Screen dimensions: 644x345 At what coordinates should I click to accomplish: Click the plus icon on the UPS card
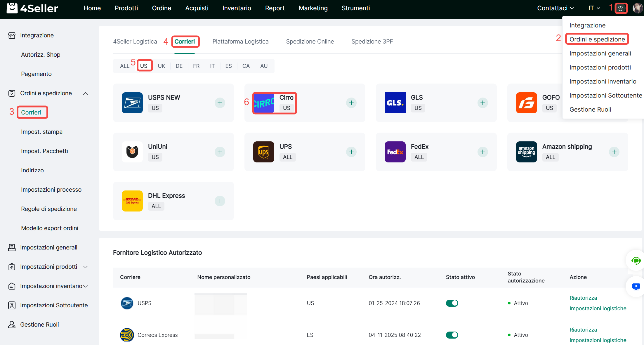351,152
